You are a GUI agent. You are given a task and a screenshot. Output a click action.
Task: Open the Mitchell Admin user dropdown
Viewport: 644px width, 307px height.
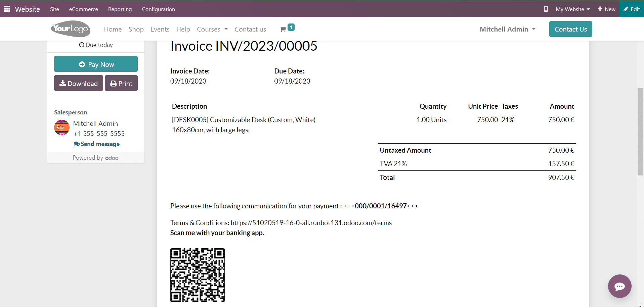pos(508,29)
